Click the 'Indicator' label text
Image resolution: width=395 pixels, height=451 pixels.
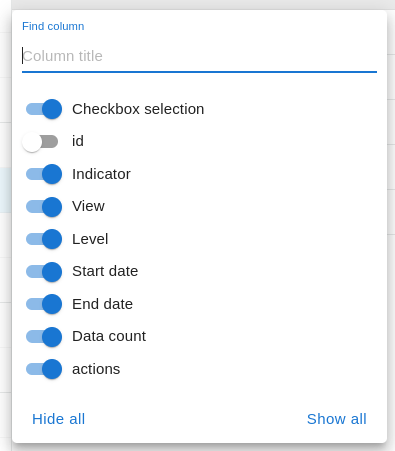[x=101, y=174]
